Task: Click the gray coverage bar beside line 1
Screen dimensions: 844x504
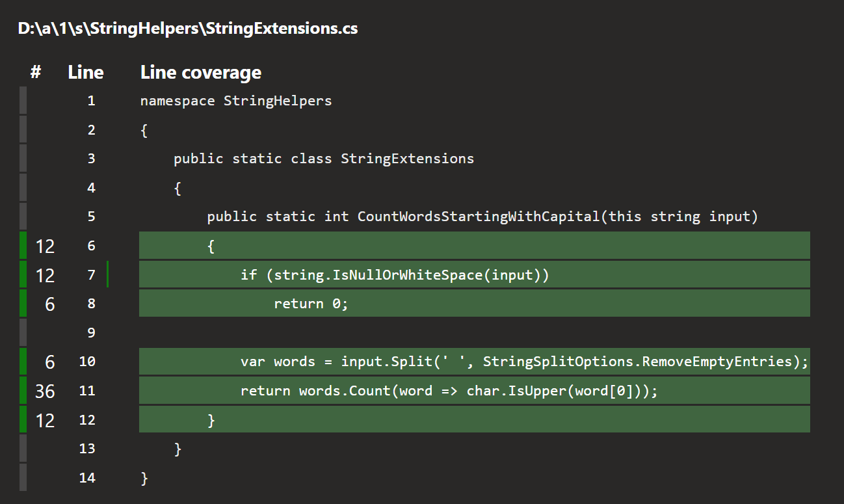Action: [x=23, y=101]
